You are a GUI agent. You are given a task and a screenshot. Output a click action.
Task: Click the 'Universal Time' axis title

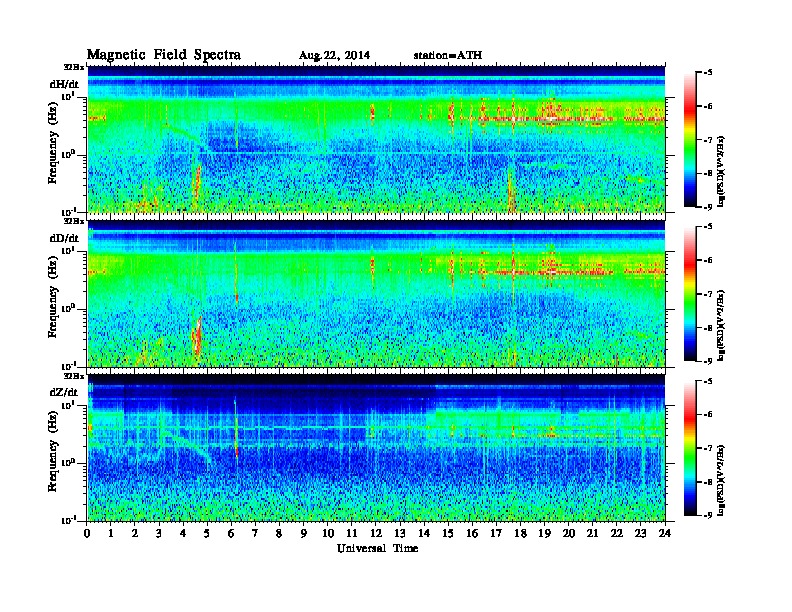[x=377, y=548]
